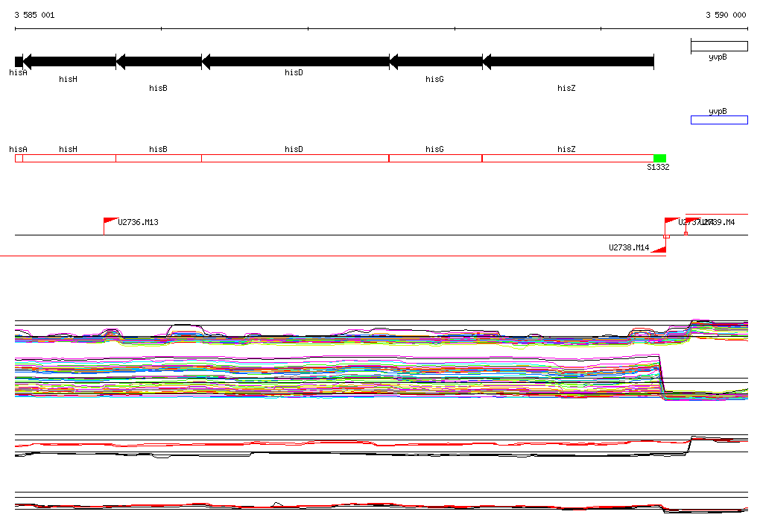Click the multicolored expression drop below S1332

662,380
